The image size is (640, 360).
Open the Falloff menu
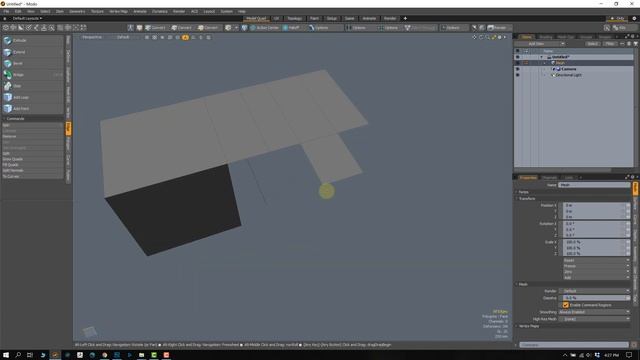[292, 28]
